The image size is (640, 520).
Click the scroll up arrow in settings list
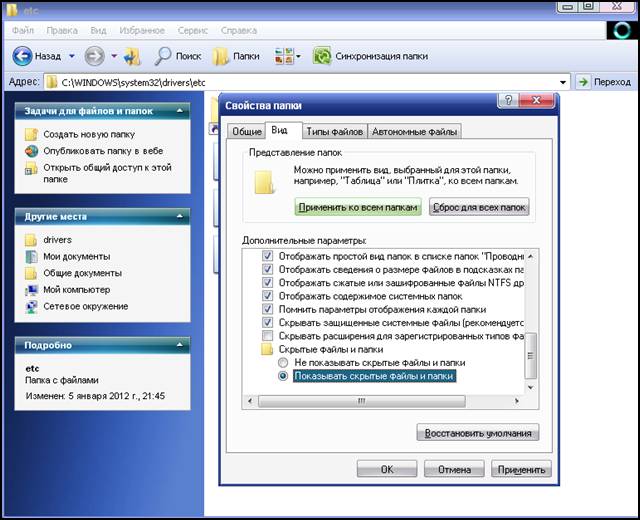click(531, 256)
